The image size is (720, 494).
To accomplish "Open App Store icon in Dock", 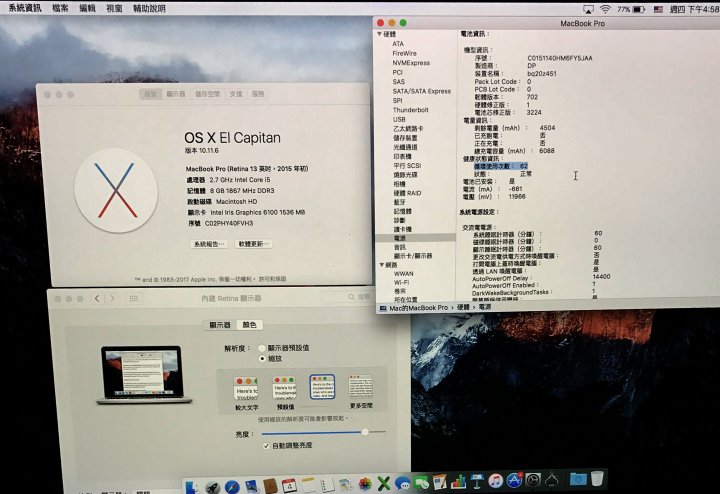I will coord(514,481).
